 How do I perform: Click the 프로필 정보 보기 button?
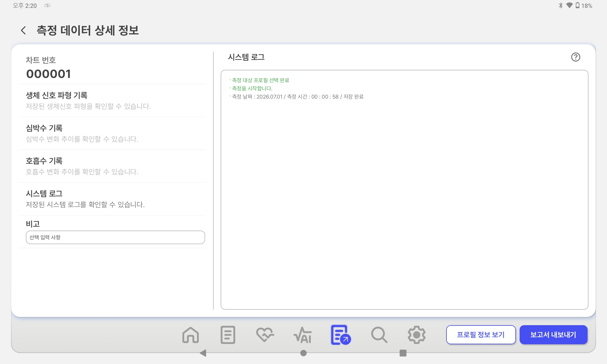click(481, 335)
